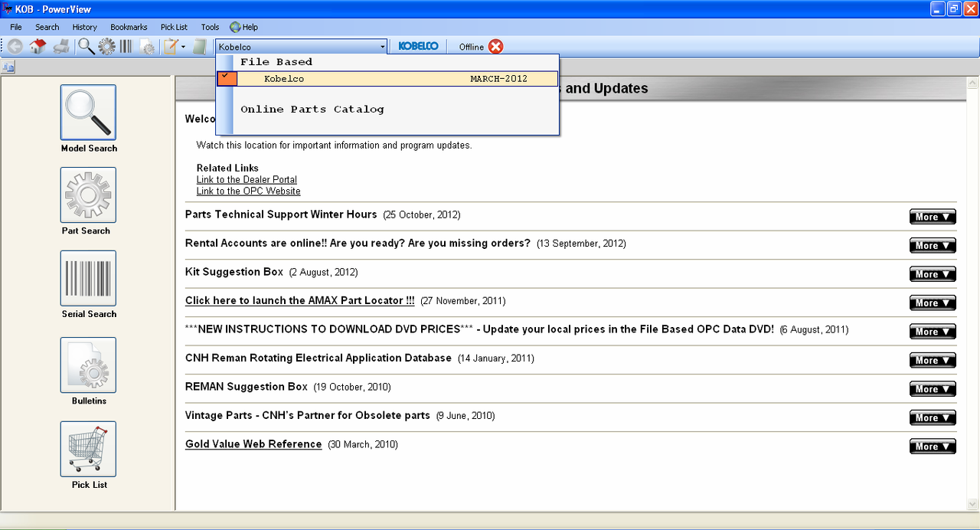Select Kobelco MARCH-2012 in the dropdown list

[387, 79]
